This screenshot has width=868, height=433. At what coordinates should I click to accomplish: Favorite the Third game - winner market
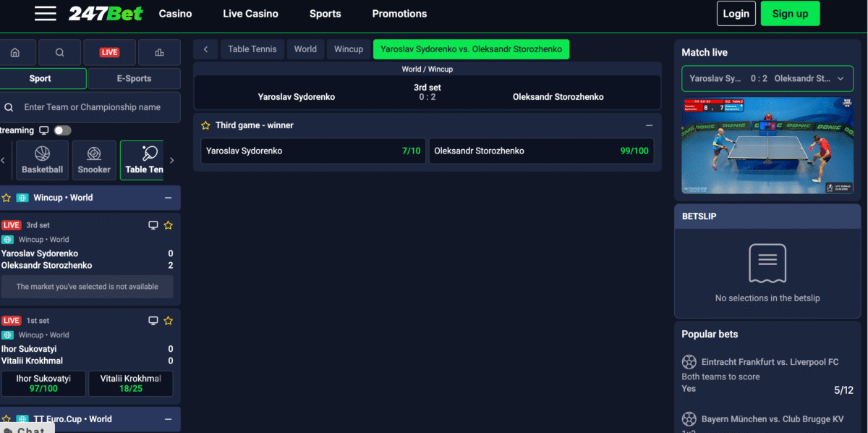coord(205,125)
